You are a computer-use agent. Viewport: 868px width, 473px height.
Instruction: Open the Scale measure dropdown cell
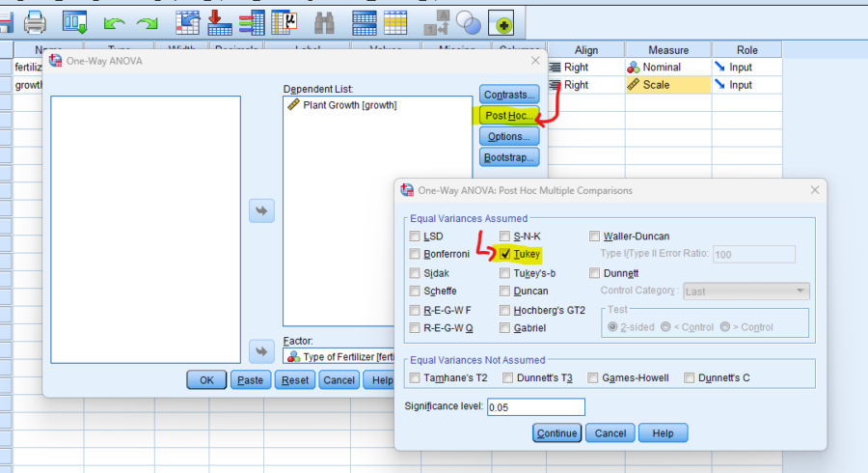tap(667, 85)
